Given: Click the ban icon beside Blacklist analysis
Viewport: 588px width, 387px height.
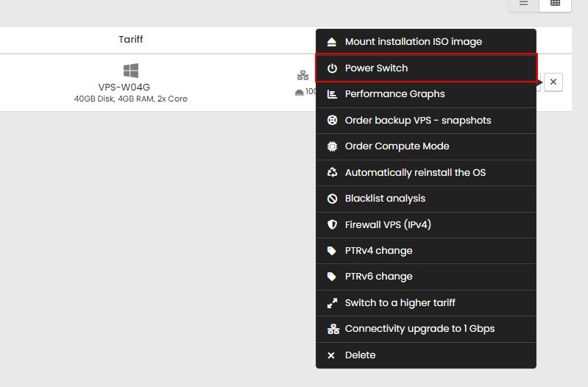Looking at the screenshot, I should click(332, 199).
